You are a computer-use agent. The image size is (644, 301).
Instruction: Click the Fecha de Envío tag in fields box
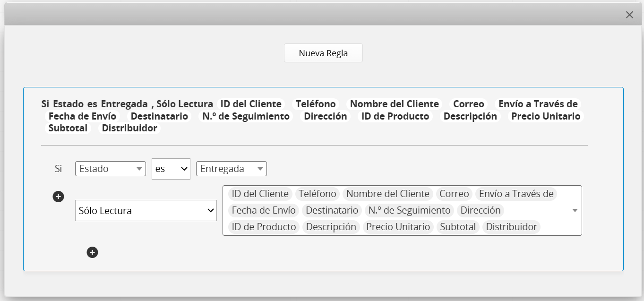[x=264, y=210]
